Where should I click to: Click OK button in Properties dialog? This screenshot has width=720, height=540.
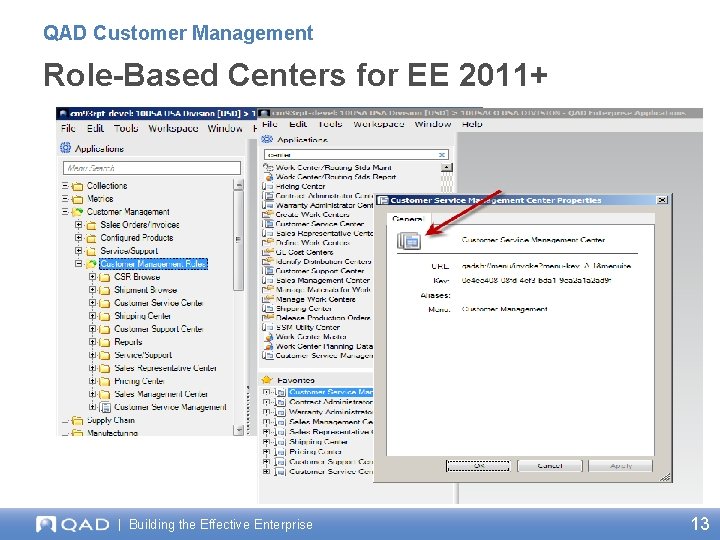point(478,466)
